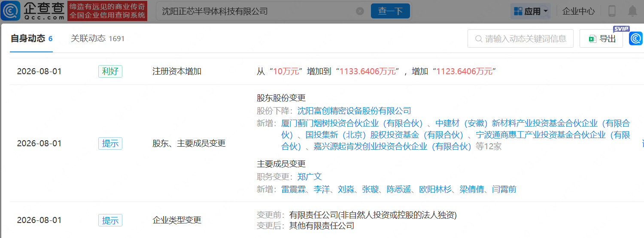The height and width of the screenshot is (238, 644).
Task: Click 企业类型变更 text
Action: click(177, 220)
